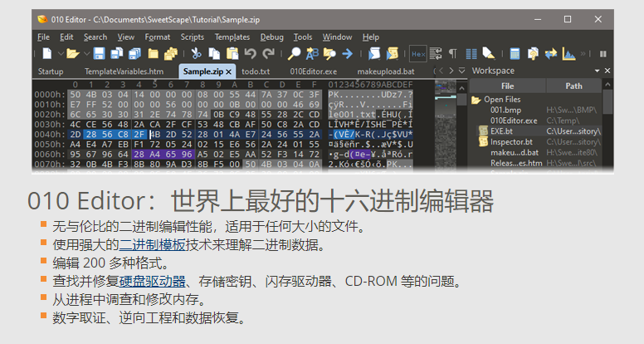This screenshot has width=644, height=344.
Task: Paste with the clipboard icon
Action: (x=232, y=53)
